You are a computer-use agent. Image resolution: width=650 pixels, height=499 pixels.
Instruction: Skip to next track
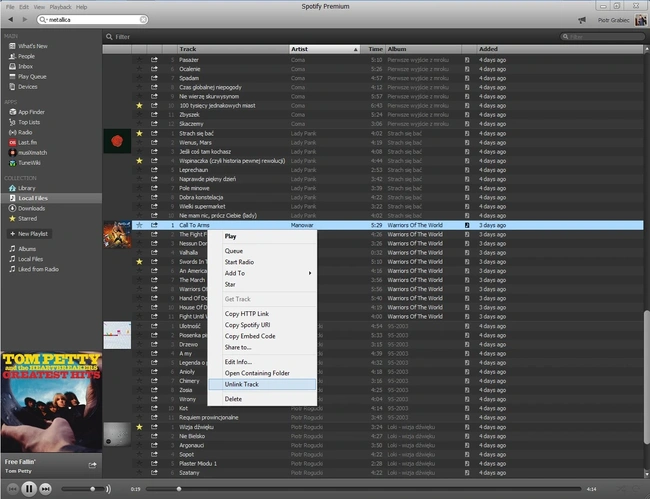point(45,489)
